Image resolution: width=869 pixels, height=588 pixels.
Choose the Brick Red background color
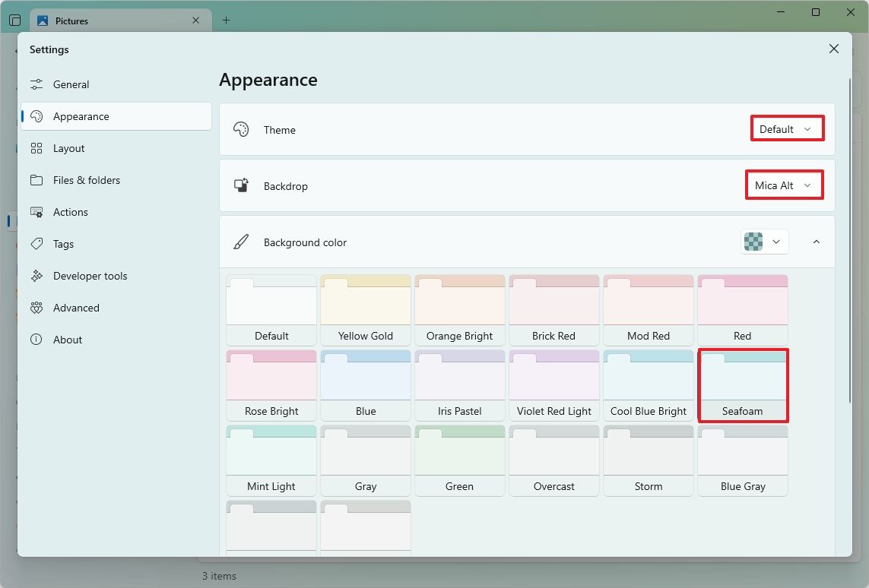[x=554, y=309]
